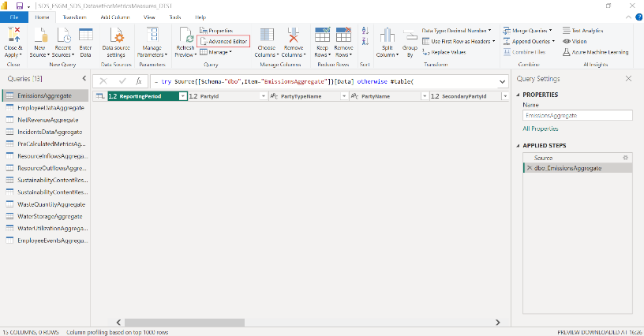
Task: Open the help question mark icon
Action: click(x=639, y=17)
